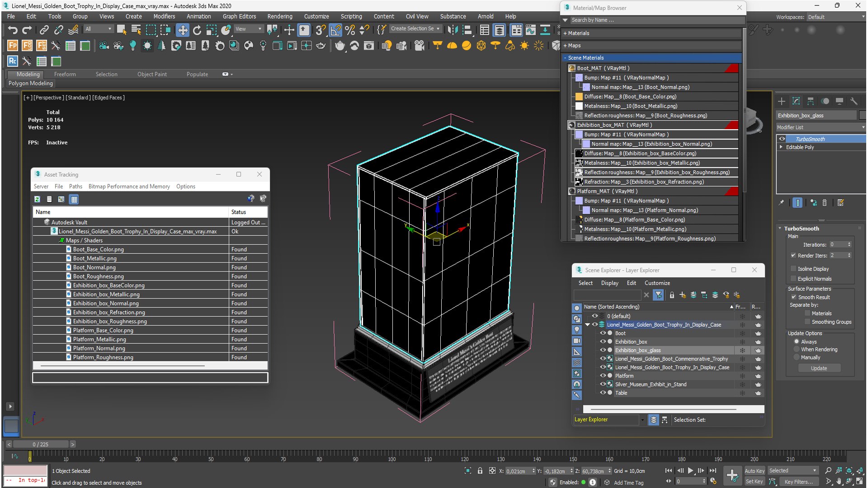Expand the Materials section in Material Browser
This screenshot has width=868, height=488.
(x=565, y=33)
